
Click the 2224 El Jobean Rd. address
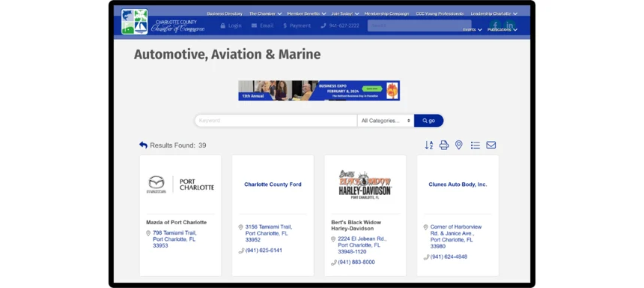362,245
